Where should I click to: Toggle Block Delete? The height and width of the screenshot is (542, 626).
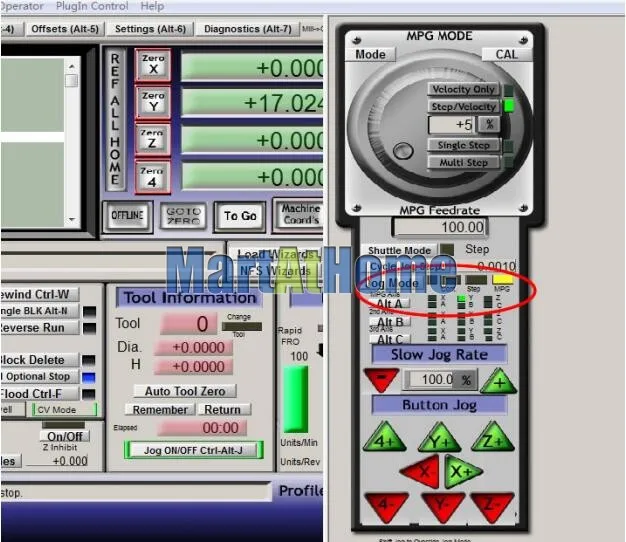(x=40, y=360)
